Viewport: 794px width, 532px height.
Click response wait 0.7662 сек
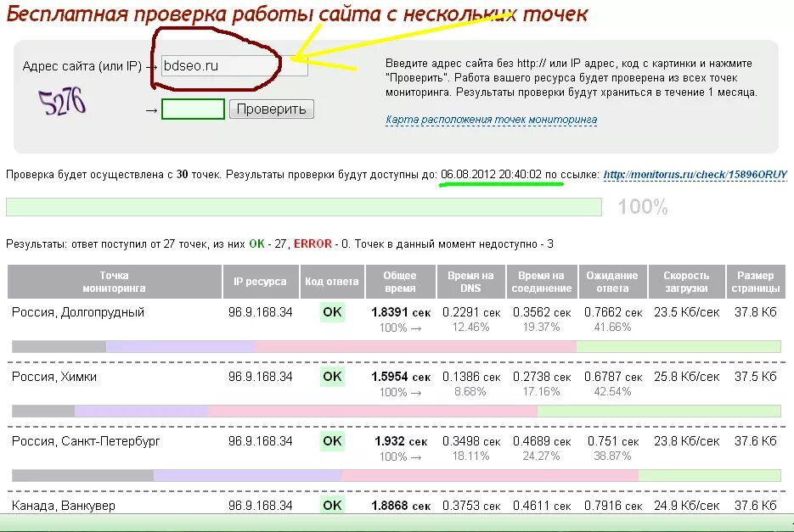pos(613,313)
